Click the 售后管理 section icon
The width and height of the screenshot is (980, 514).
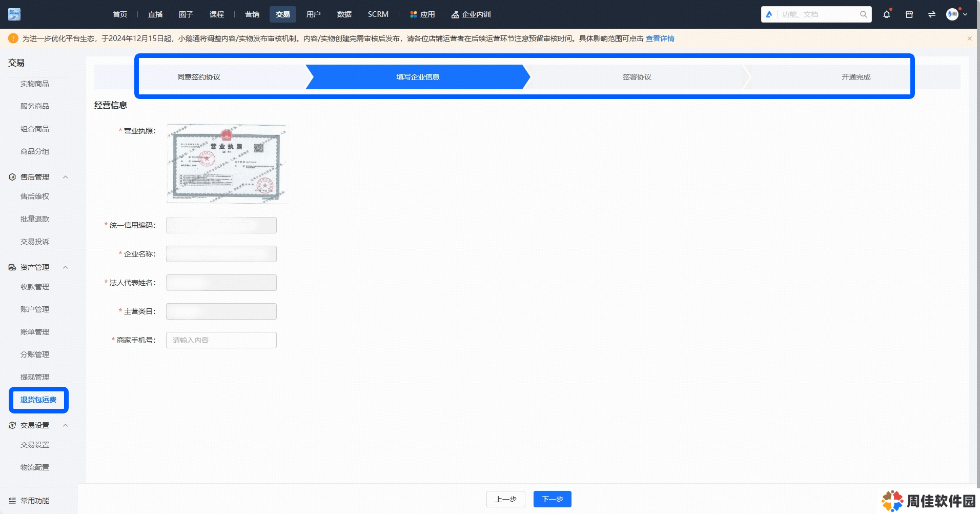pos(12,177)
